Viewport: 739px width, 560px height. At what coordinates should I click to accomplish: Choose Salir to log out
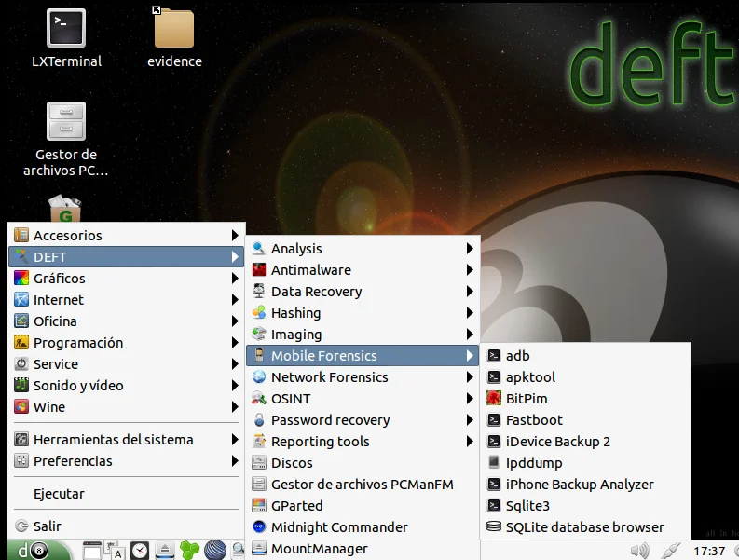pos(127,526)
